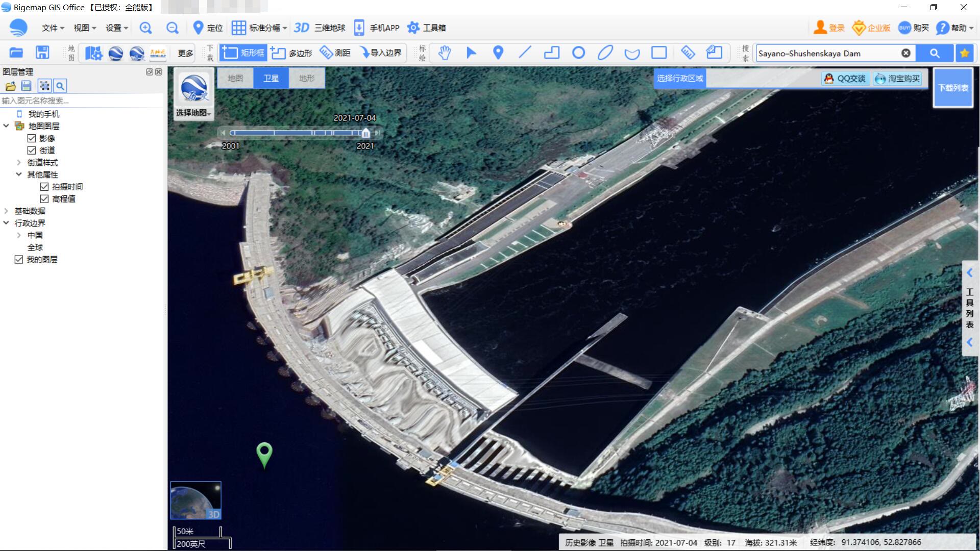This screenshot has height=551, width=980.
Task: Open the 帮助 help dropdown
Action: pyautogui.click(x=954, y=28)
